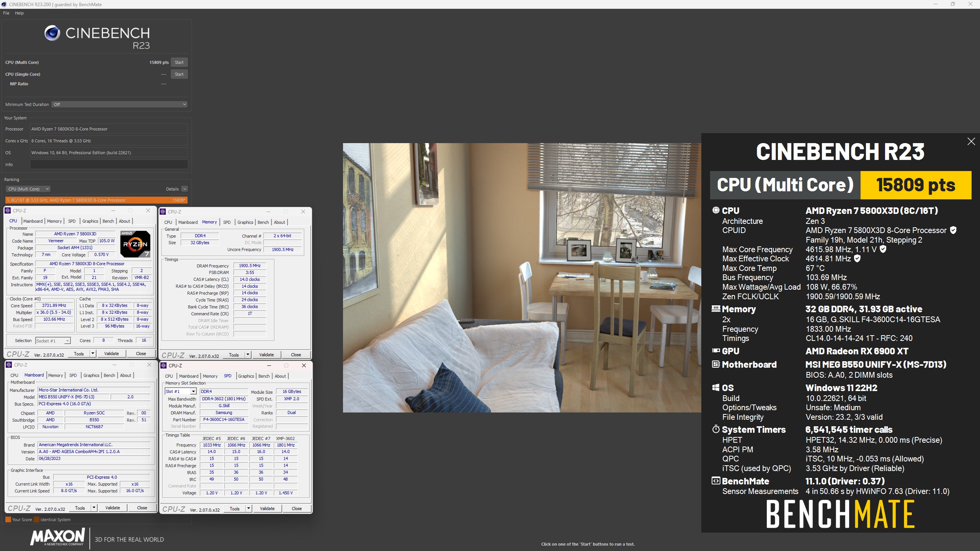The height and width of the screenshot is (551, 980).
Task: Open the Minimum Test Duration dropdown
Action: tap(120, 104)
